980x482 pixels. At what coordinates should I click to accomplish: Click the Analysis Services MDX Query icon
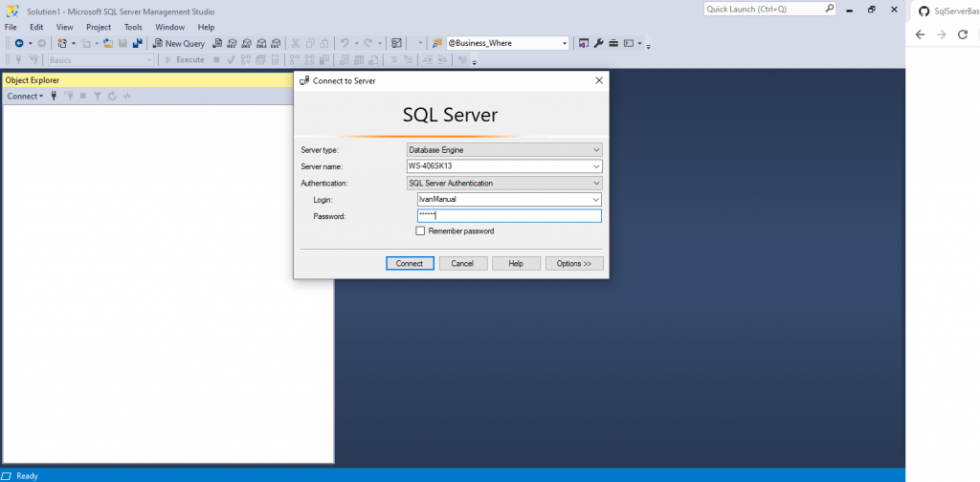232,43
